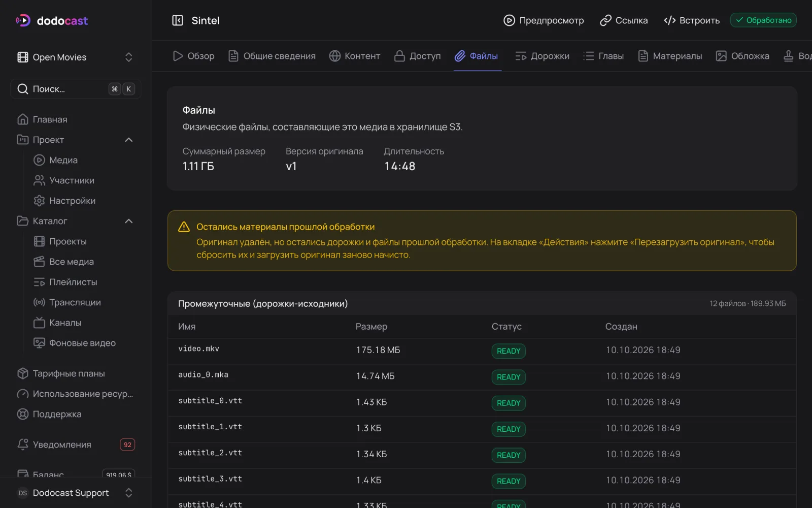Open project Настройки in sidebar

point(84,201)
